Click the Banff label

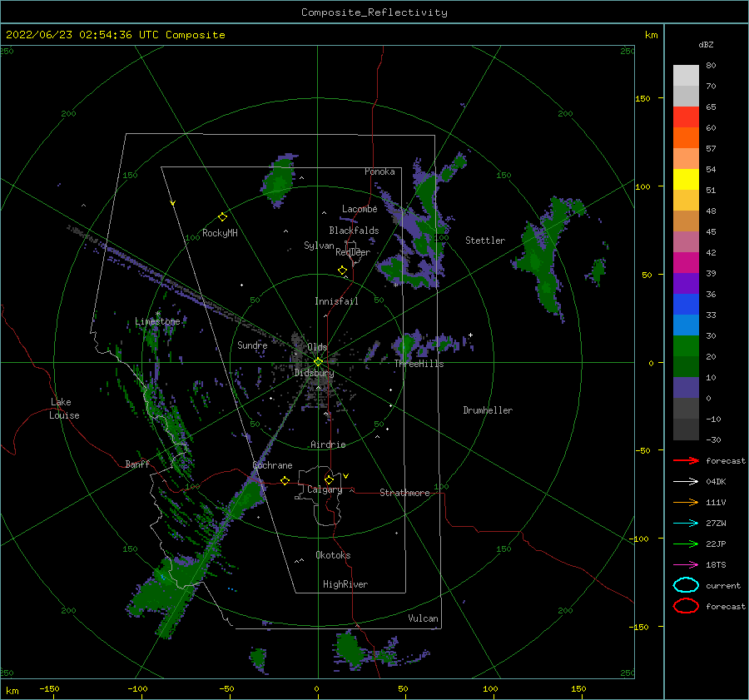click(137, 464)
